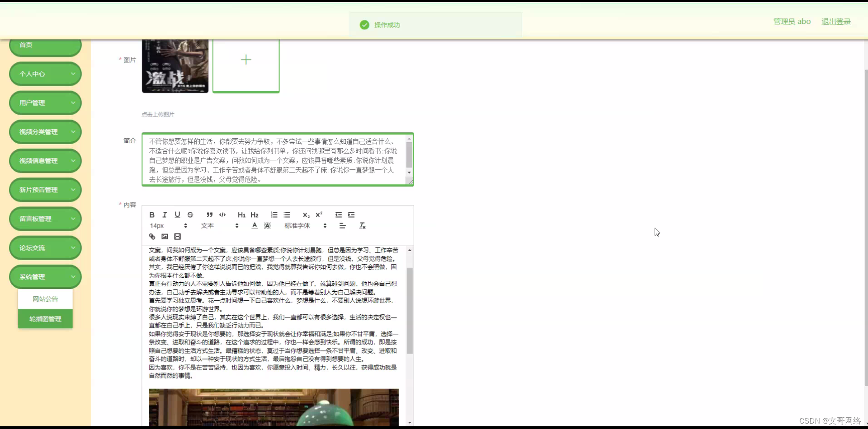Toggle bold text formatting

[x=152, y=215]
